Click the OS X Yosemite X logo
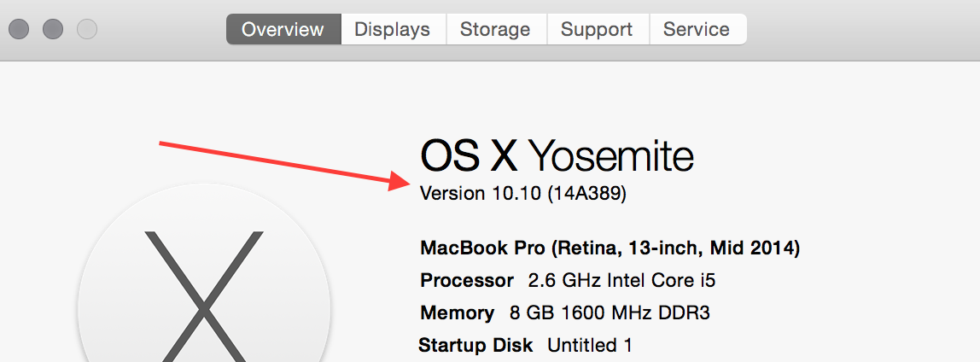The width and height of the screenshot is (980, 362). click(x=203, y=290)
